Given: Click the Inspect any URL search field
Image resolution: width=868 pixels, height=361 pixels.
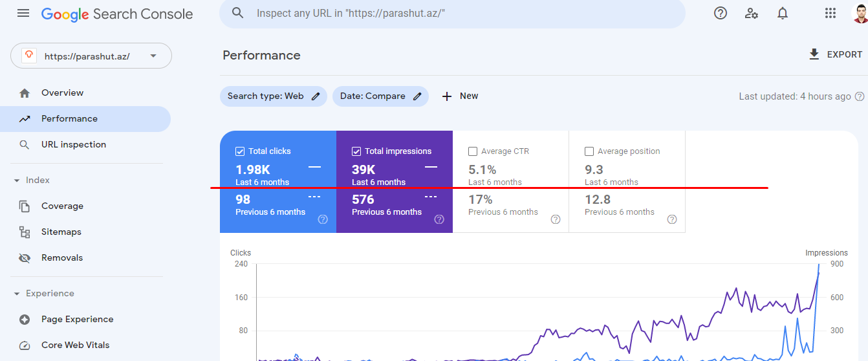Looking at the screenshot, I should click(x=453, y=13).
